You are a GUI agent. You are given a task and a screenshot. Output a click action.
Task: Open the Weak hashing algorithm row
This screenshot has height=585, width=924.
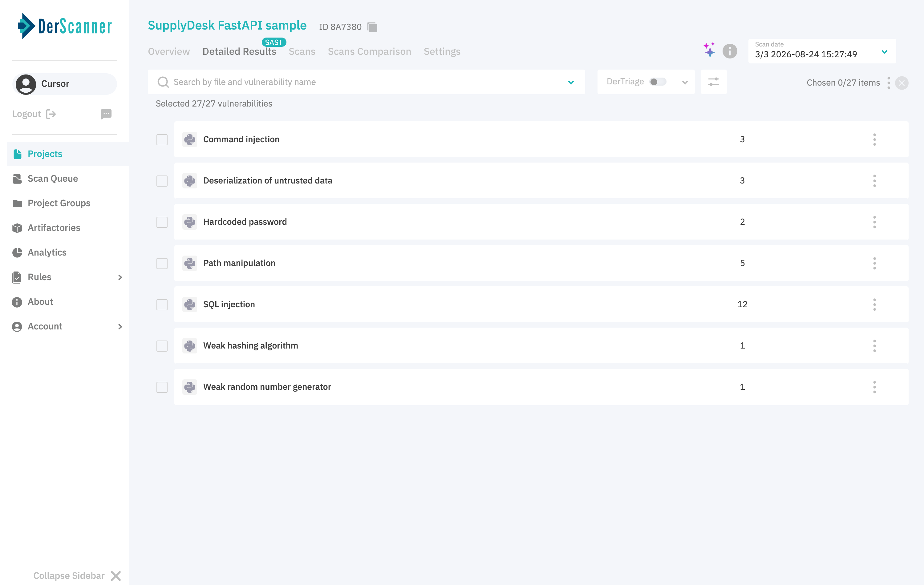point(541,346)
